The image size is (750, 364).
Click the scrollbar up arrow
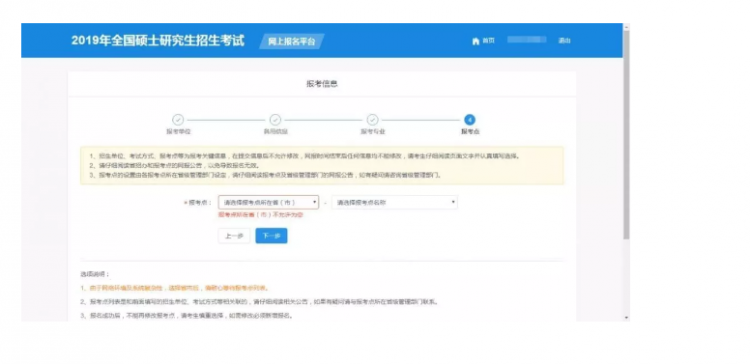pyautogui.click(x=626, y=26)
